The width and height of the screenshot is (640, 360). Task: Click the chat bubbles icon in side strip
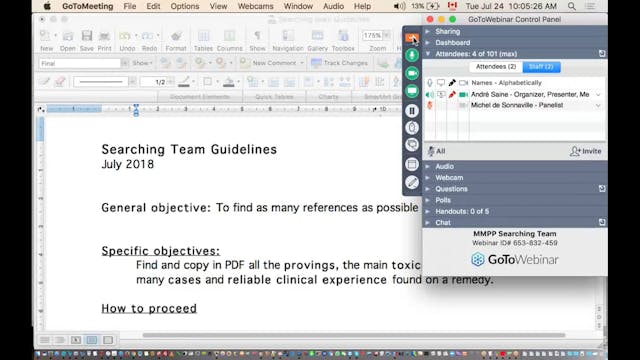coord(412,145)
